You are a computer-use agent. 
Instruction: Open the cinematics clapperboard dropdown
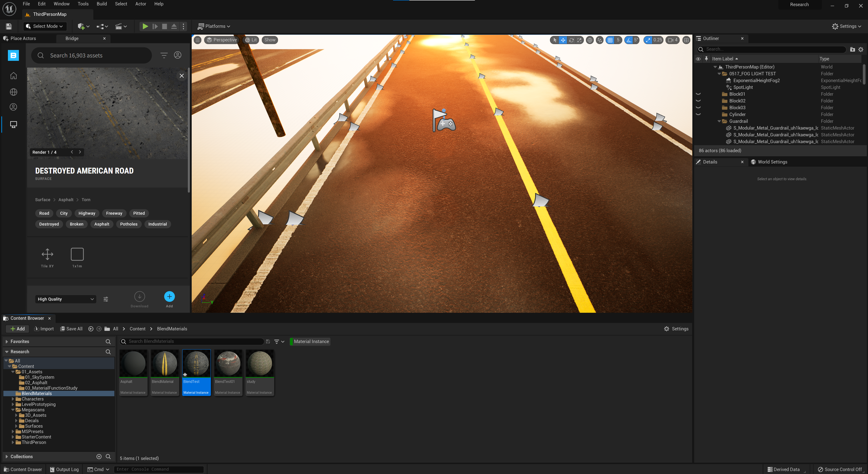[x=121, y=26]
